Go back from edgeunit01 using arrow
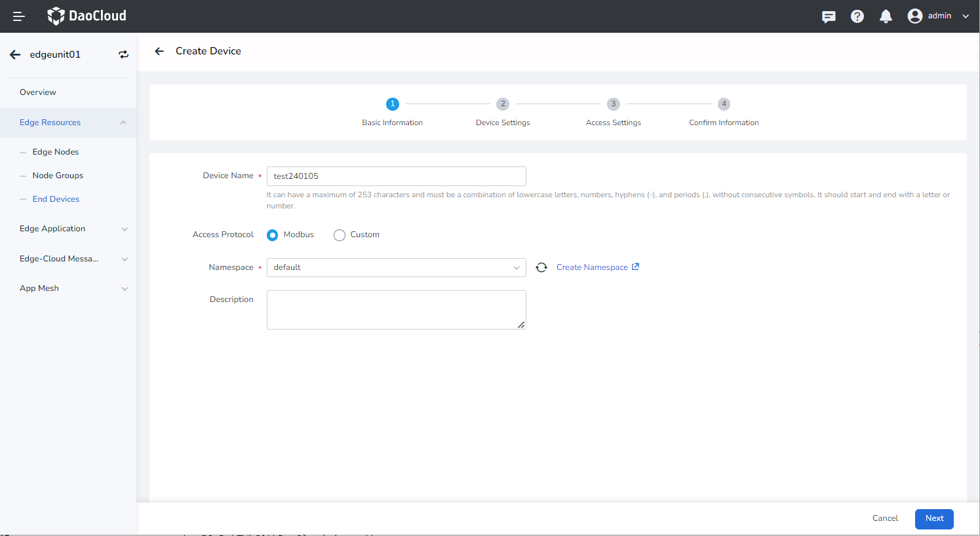Screen dimensions: 980x536 (15, 54)
